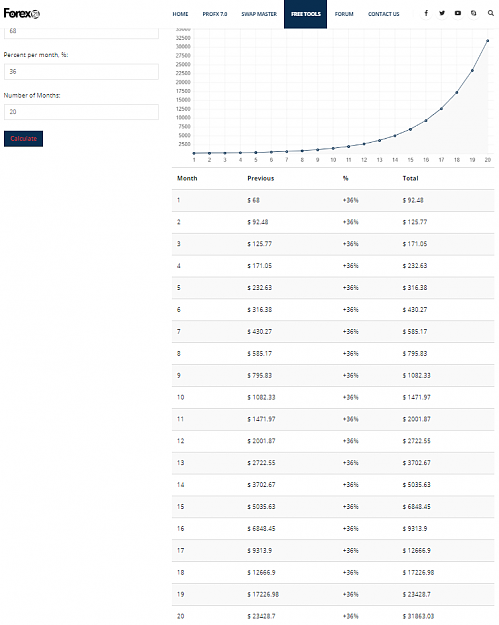Select the total cell $ 125.77 in month 2

(x=415, y=222)
